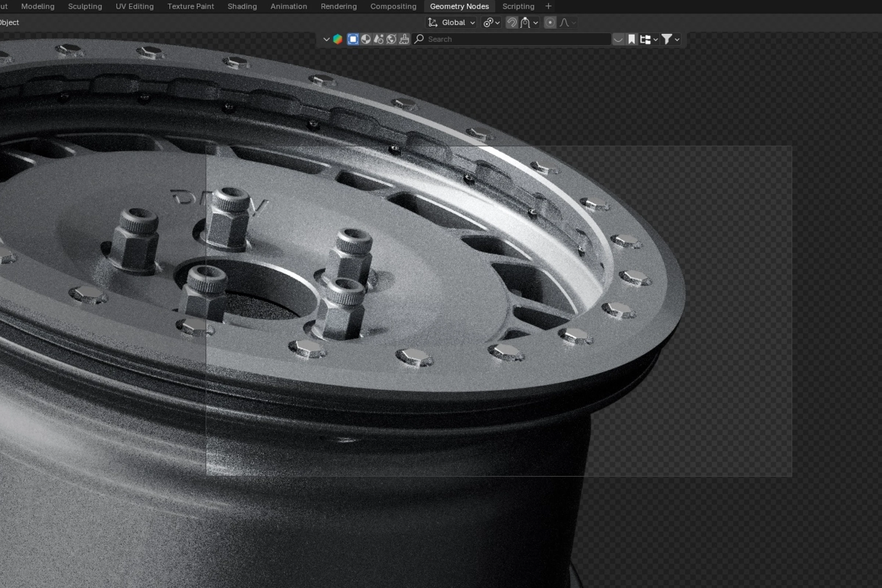The height and width of the screenshot is (588, 882).
Task: Toggle proportional editing on
Action: tap(550, 22)
